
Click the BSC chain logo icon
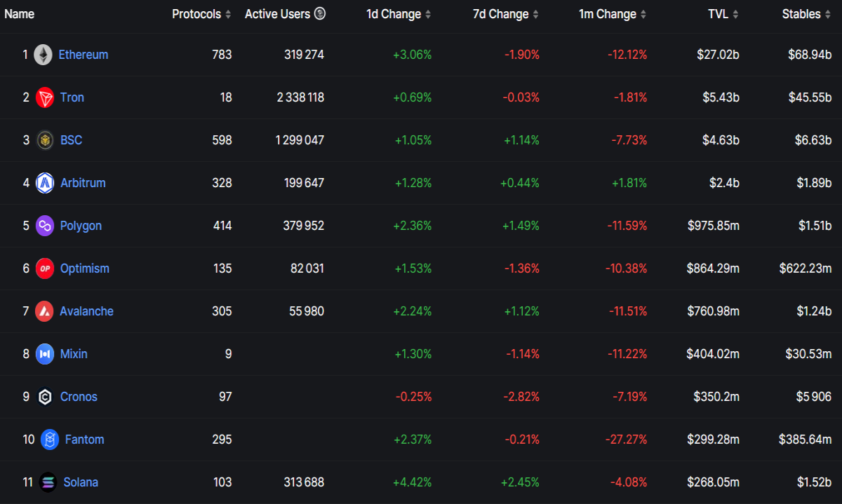[45, 140]
